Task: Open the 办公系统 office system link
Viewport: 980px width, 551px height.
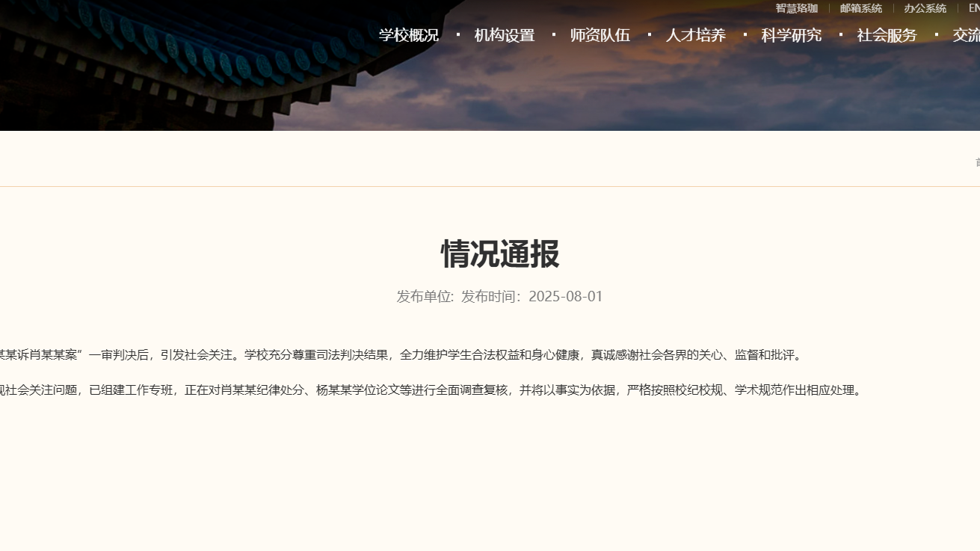Action: [x=925, y=8]
